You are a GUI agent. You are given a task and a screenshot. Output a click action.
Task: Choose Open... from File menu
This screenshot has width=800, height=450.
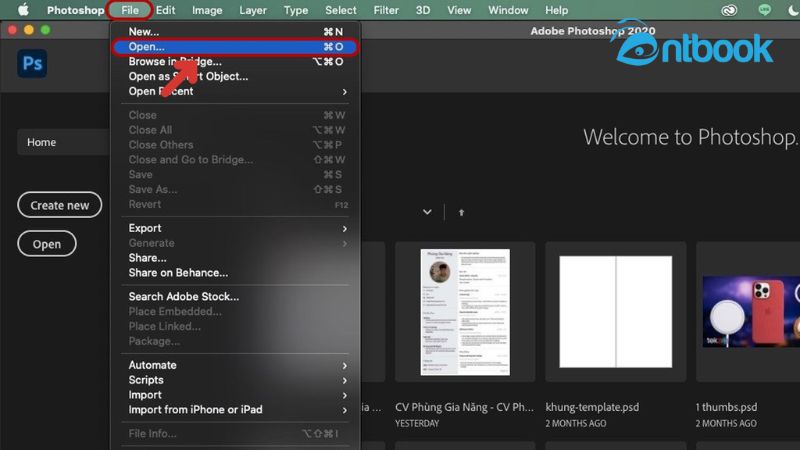point(235,46)
